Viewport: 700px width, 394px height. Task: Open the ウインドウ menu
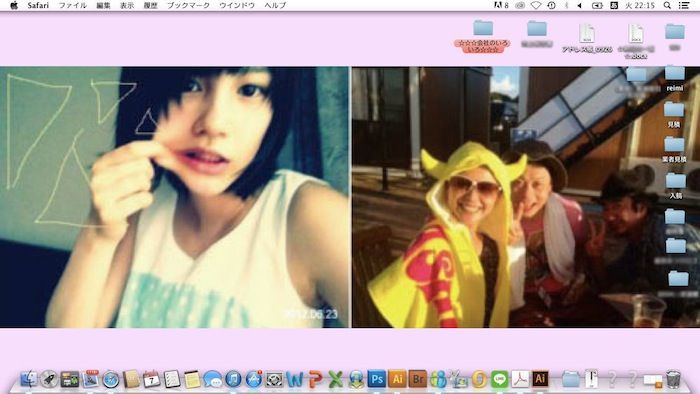click(x=237, y=5)
